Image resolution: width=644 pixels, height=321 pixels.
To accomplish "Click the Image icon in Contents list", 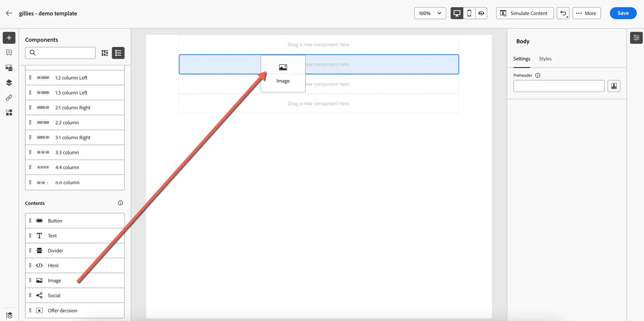I will pos(39,280).
